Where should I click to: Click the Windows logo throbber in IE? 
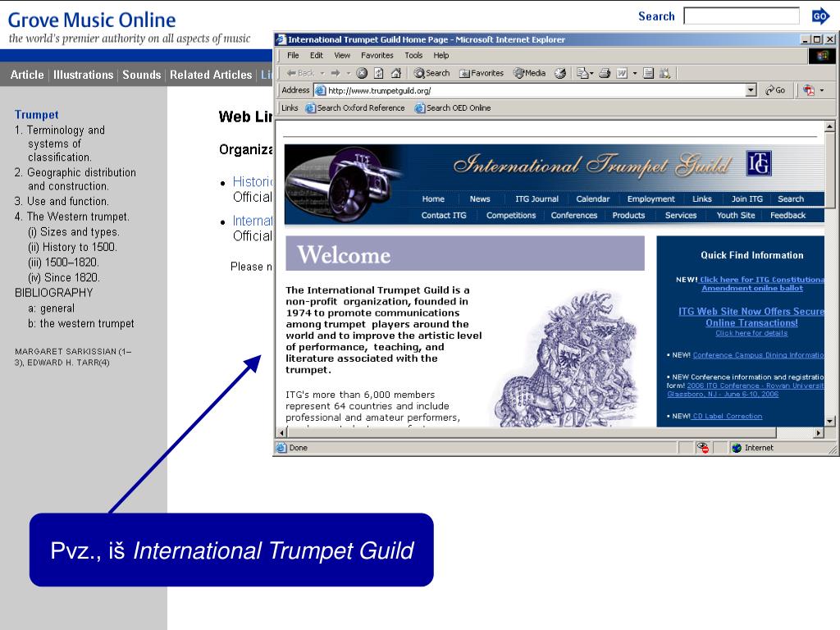pos(822,56)
